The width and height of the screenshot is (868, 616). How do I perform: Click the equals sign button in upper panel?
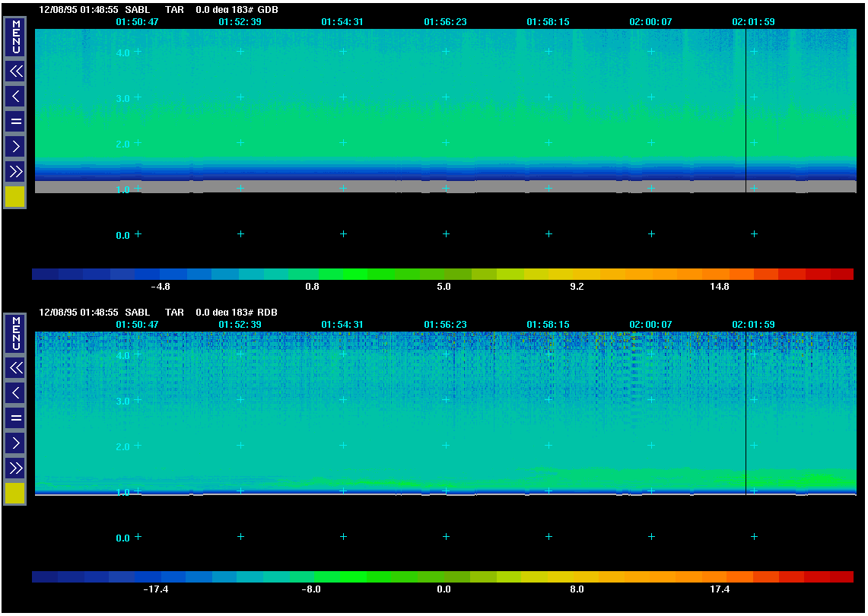(15, 121)
